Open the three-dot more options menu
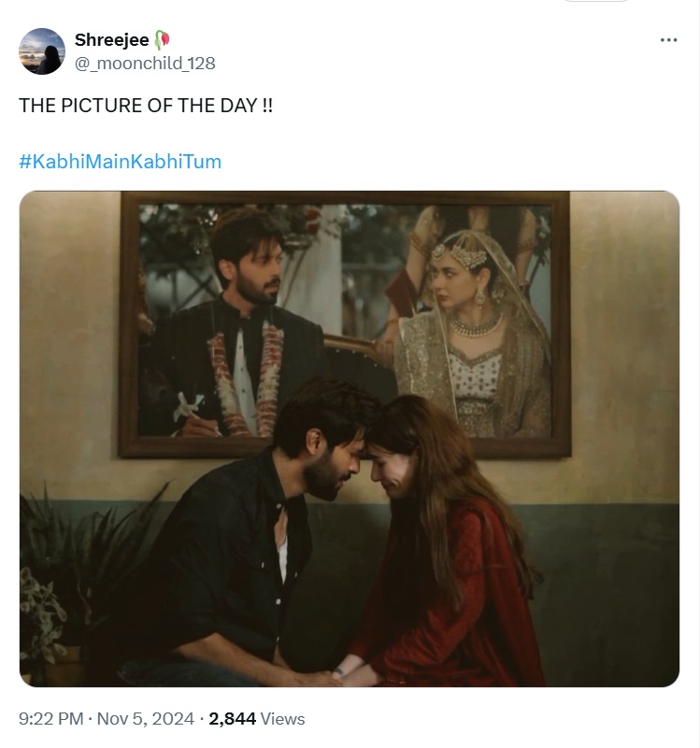Viewport: 700px width, 748px height. point(667,40)
